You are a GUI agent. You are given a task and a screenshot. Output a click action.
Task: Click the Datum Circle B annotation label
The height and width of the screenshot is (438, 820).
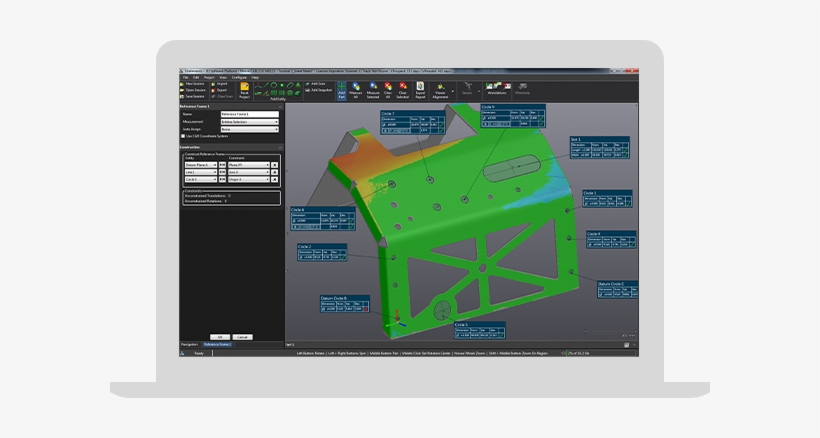click(345, 304)
